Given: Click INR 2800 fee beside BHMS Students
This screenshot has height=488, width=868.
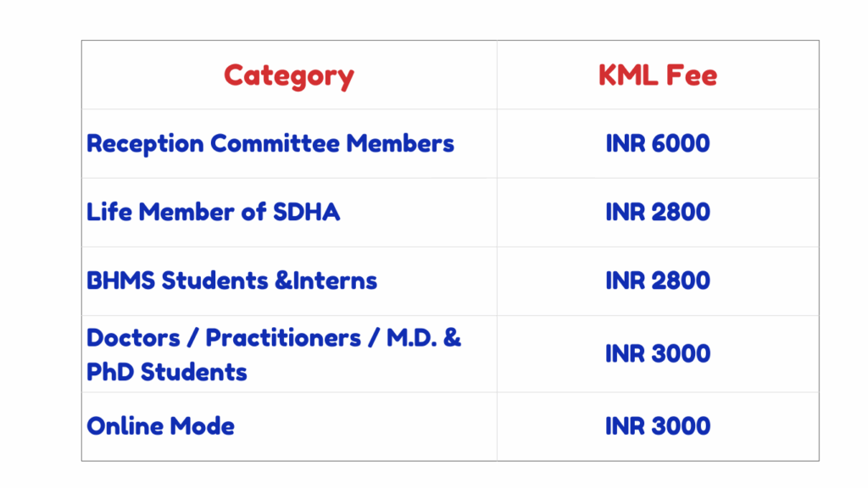Looking at the screenshot, I should click(658, 280).
